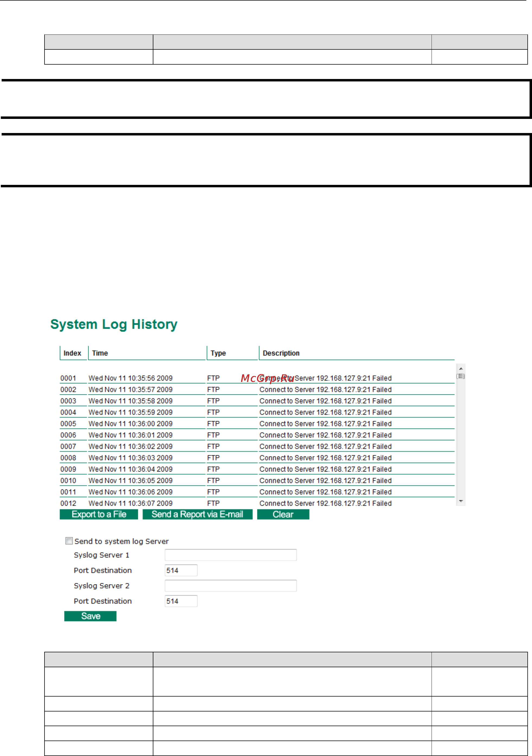
Task: Click timestamp Wed Nov 11 10:36:02 2009
Action: click(130, 446)
